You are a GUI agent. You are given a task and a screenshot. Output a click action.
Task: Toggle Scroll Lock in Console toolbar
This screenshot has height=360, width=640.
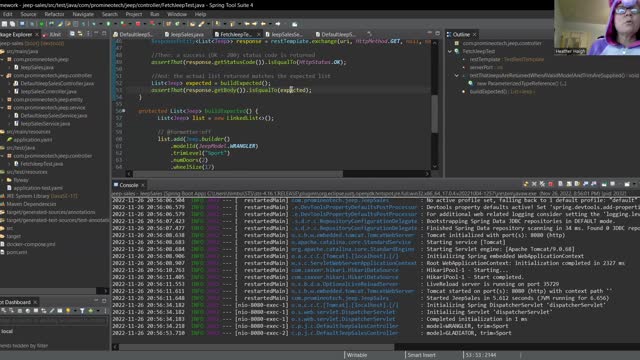tap(569, 184)
